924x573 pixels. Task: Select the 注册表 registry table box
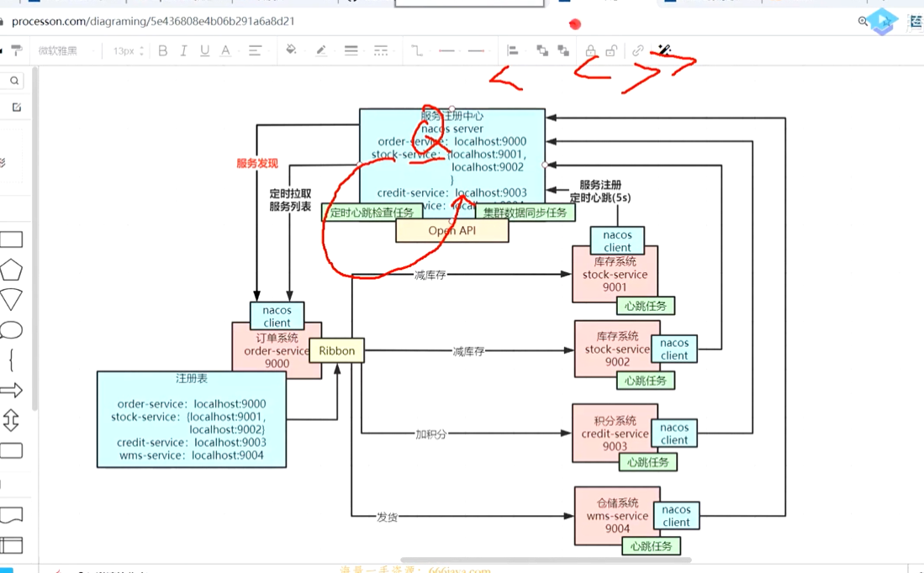[192, 419]
